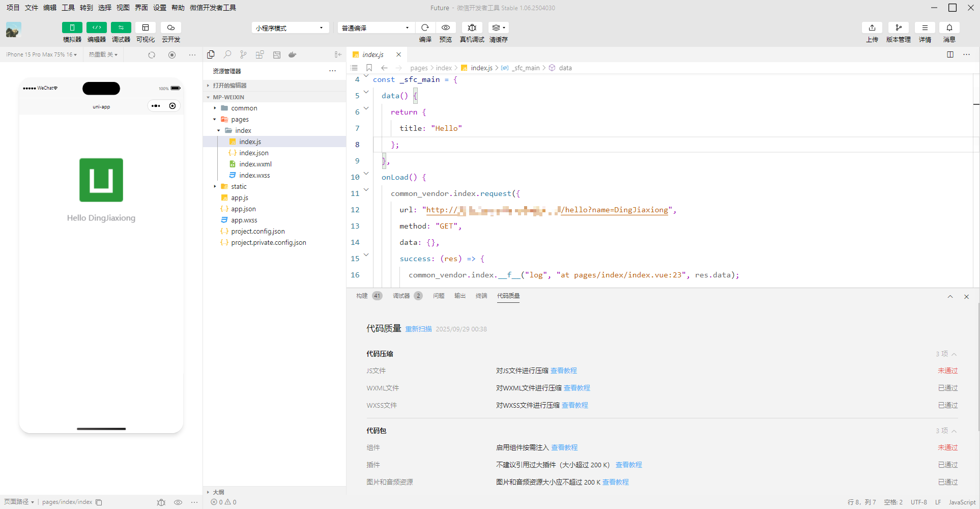The width and height of the screenshot is (980, 509).
Task: Click the simulator stop icon
Action: coord(172,55)
